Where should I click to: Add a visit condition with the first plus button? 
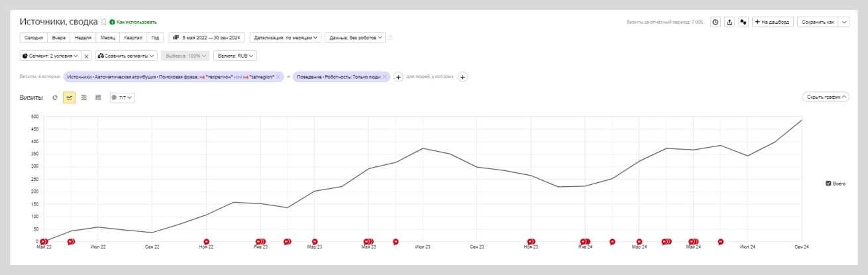click(398, 77)
